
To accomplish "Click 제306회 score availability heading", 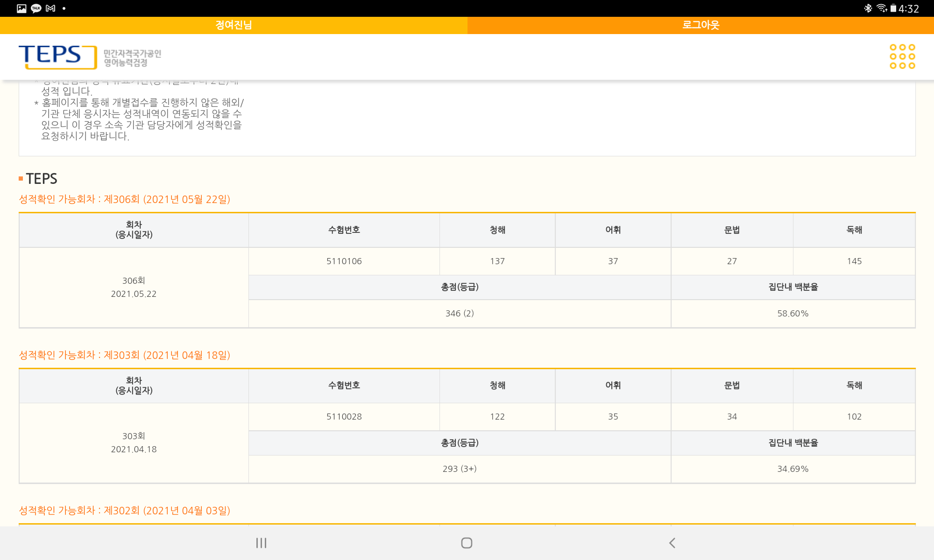I will pos(124,199).
